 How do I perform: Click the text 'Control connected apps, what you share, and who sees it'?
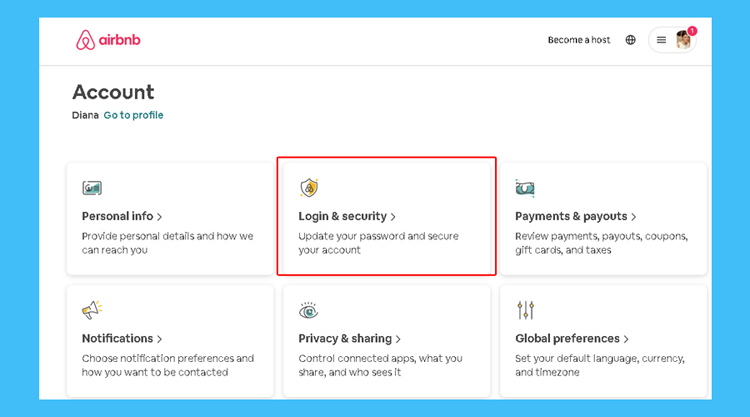380,365
